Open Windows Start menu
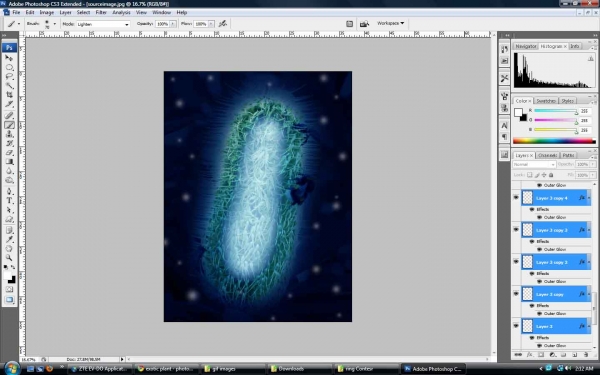Screen dimensions: 600x375 11,368
